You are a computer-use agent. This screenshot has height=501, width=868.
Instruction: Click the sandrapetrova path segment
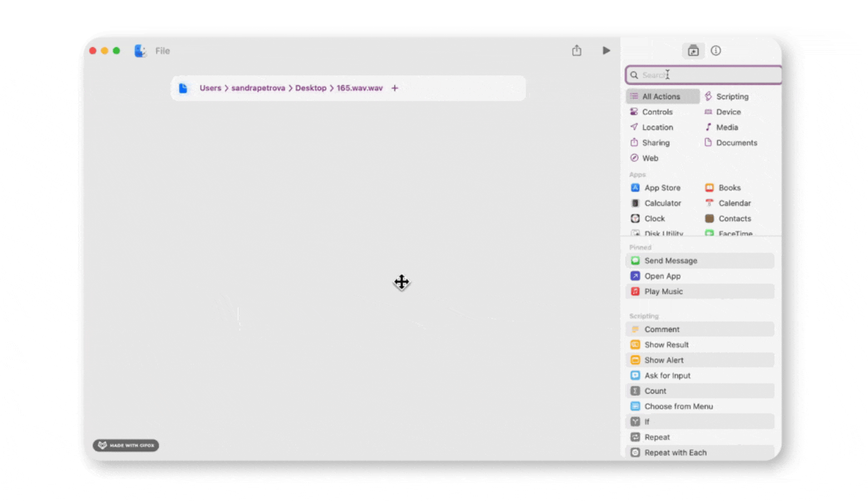point(258,88)
